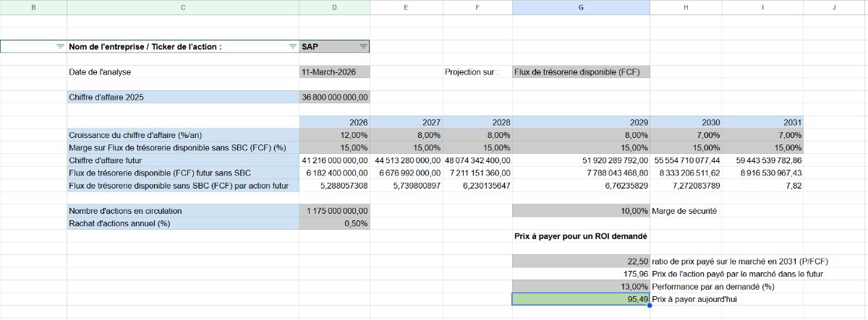Screen dimensions: 868x320
Task: Open the filter icon in column B cell
Action: tap(61, 46)
